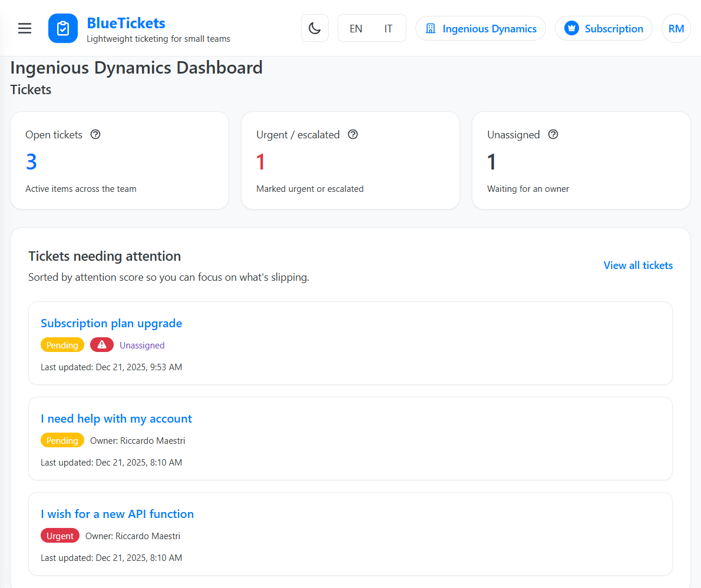Viewport: 701px width, 588px height.
Task: Click the help icon beside Urgent / escalated
Action: tap(353, 134)
